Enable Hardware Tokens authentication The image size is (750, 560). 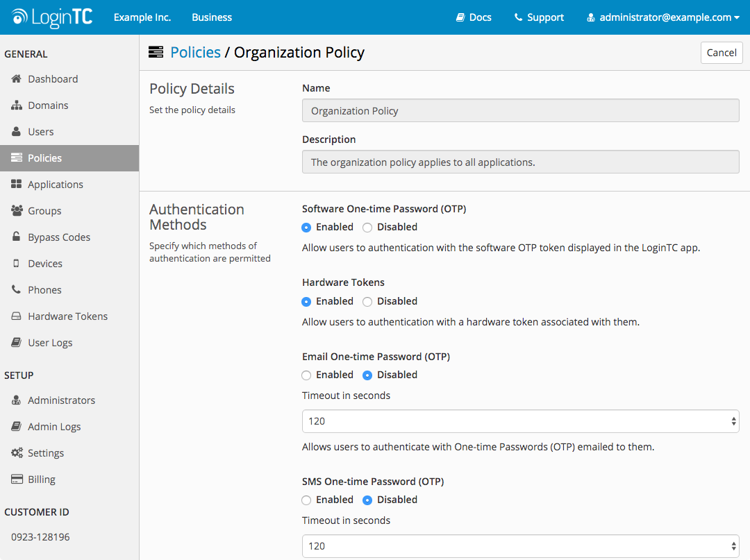click(307, 301)
